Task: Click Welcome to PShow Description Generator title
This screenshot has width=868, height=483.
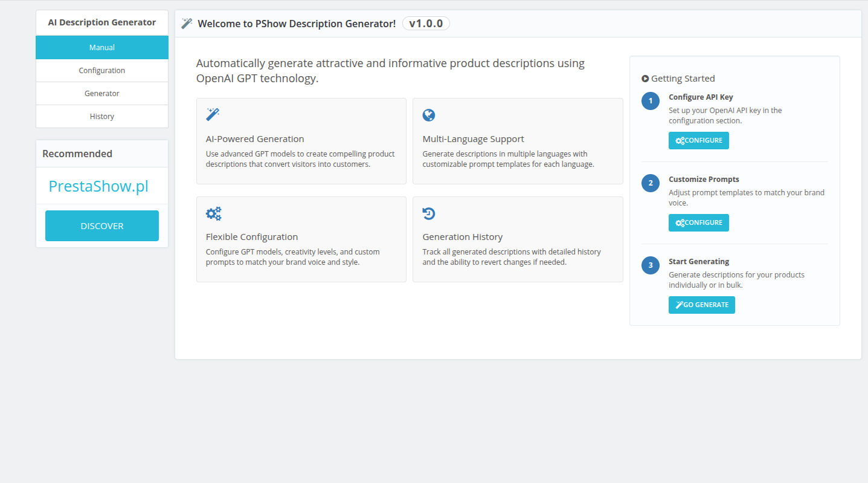Action: coord(297,24)
